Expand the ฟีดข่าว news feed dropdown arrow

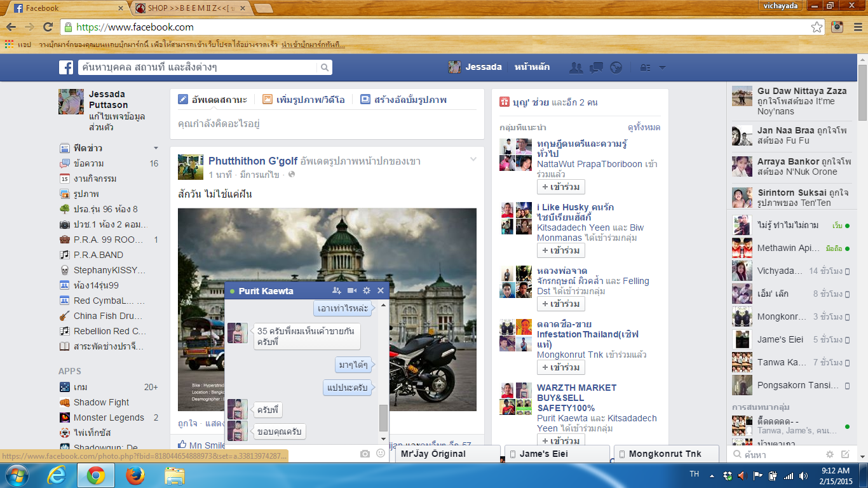coord(156,148)
